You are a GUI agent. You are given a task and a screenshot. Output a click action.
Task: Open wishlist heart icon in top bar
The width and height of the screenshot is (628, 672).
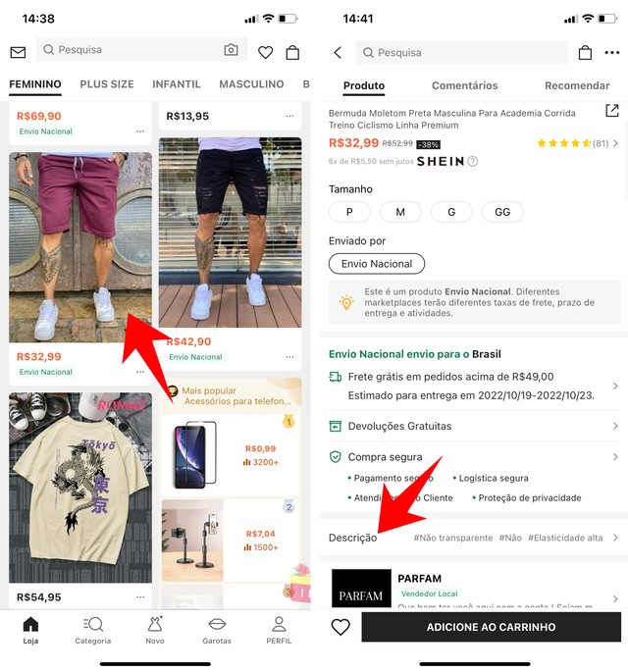265,52
